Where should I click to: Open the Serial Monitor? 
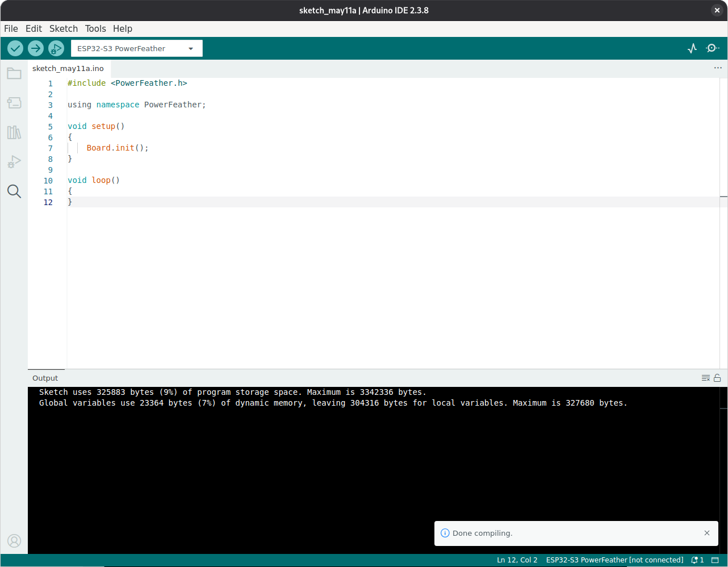712,48
